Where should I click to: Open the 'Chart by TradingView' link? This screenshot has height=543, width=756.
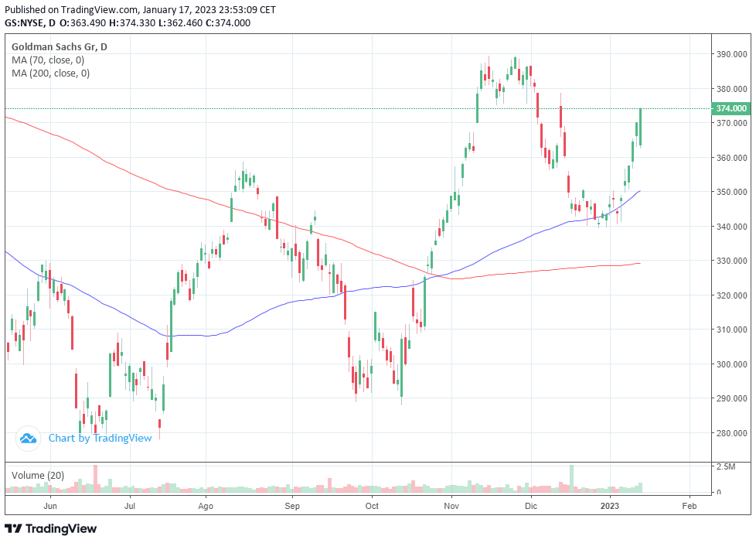[100, 439]
